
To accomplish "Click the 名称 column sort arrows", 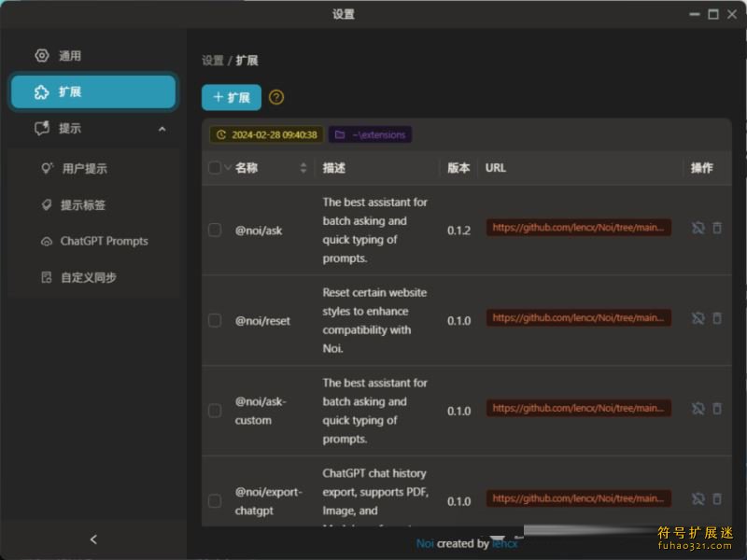I will [x=303, y=168].
